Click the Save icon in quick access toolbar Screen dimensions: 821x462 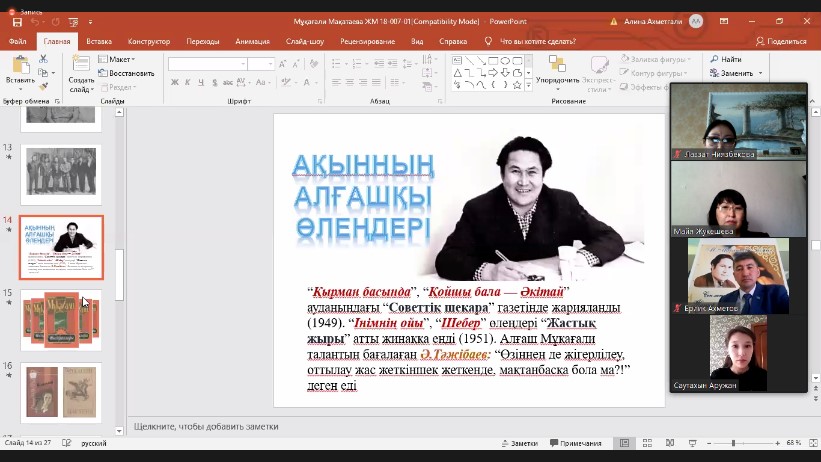coord(17,20)
